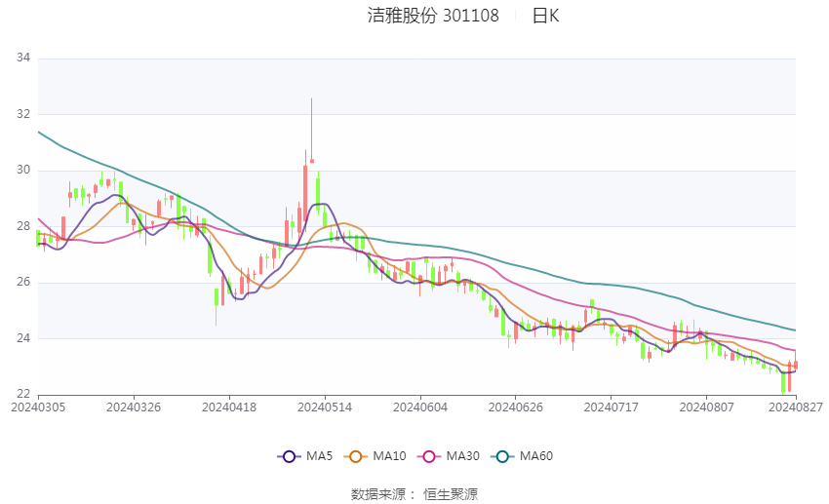829x504 pixels.
Task: Click y-axis value label 30
Action: (x=23, y=171)
